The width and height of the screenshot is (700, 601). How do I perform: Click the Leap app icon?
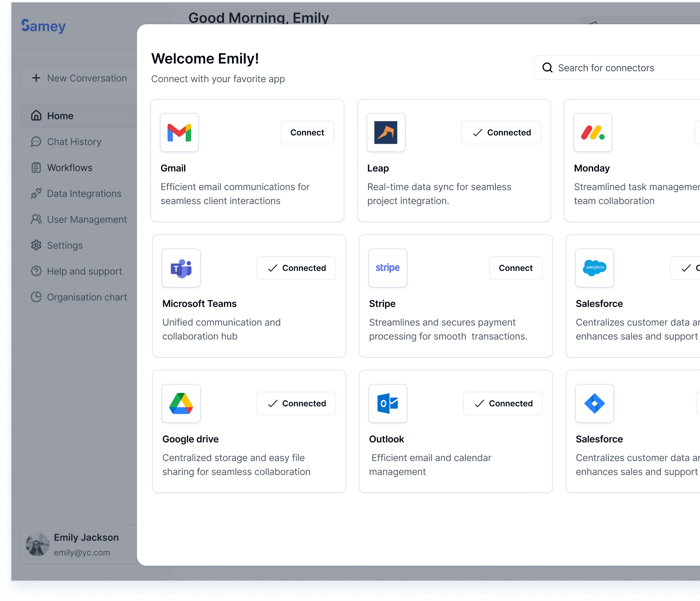click(x=386, y=133)
